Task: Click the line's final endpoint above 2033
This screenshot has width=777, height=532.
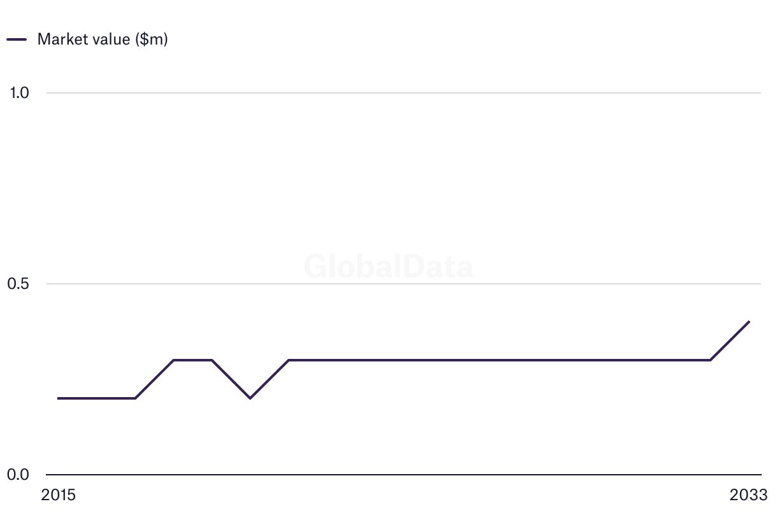Action: coord(749,322)
